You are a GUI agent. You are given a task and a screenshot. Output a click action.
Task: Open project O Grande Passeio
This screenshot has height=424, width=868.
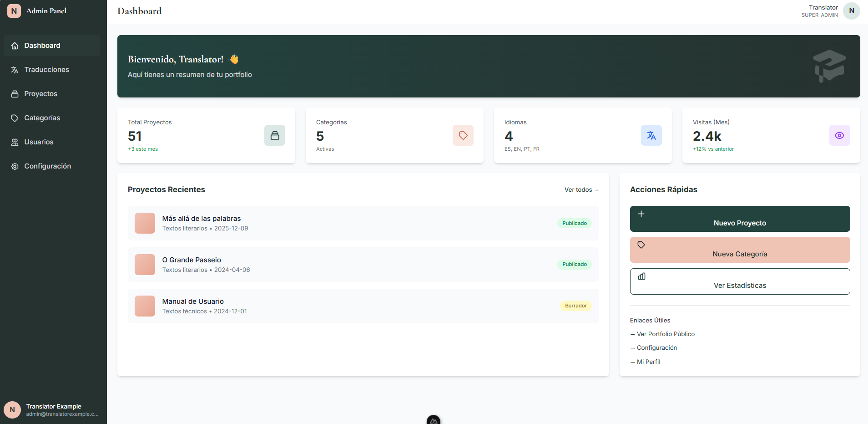click(363, 265)
